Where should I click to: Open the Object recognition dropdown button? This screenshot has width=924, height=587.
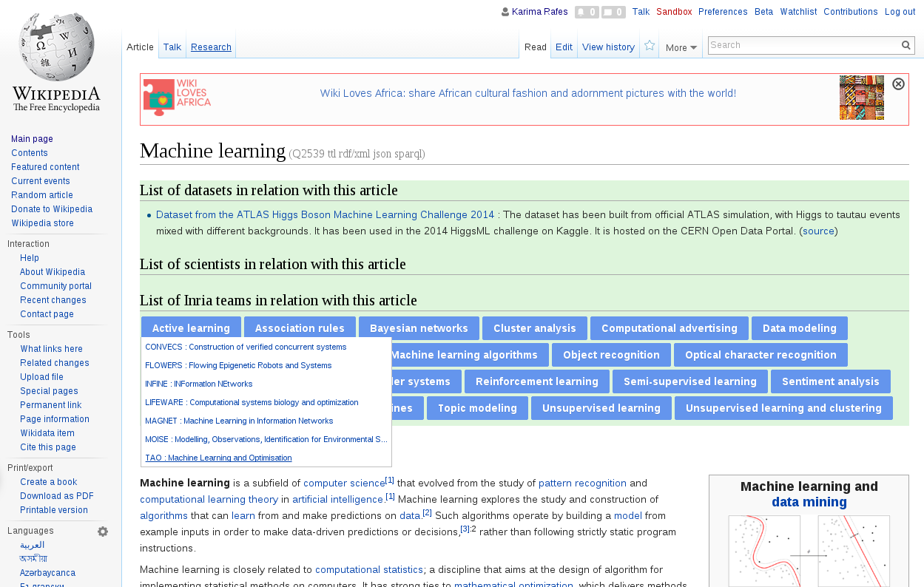(x=611, y=355)
